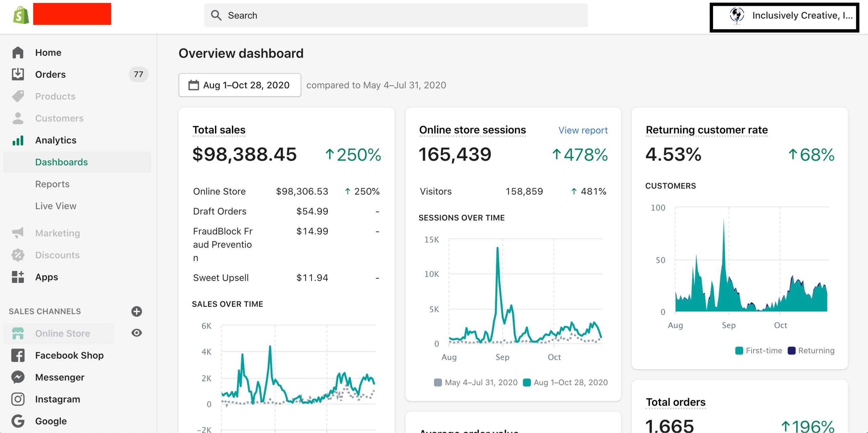Click the Total sales card heading

[219, 130]
